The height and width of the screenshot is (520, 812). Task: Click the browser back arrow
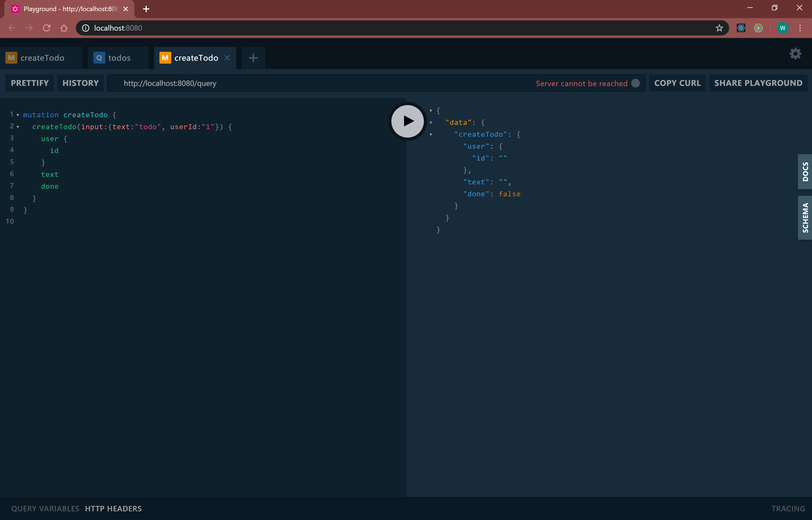click(x=12, y=28)
